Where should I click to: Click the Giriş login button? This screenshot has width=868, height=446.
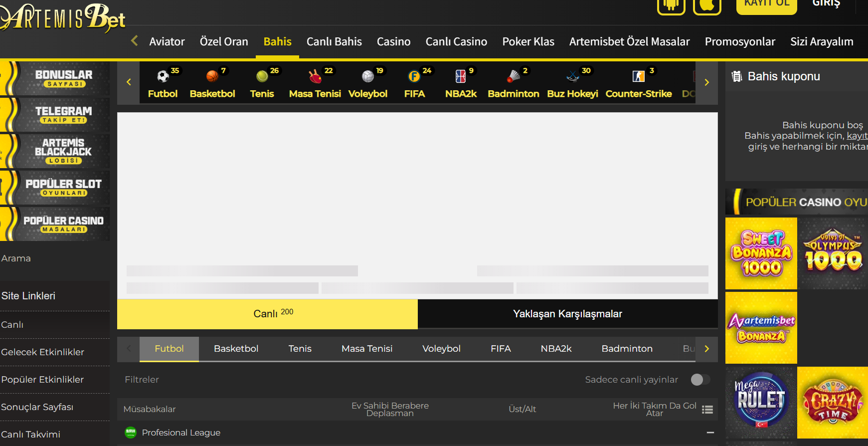coord(826,3)
